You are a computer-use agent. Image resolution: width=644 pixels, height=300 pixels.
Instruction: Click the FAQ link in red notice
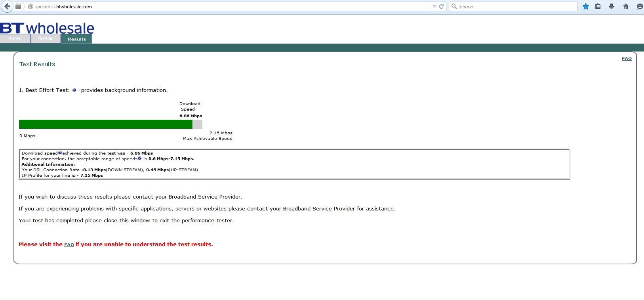(x=69, y=245)
